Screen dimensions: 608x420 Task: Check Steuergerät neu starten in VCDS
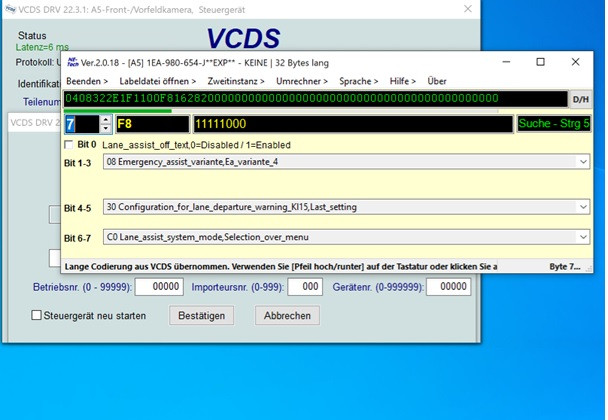(x=36, y=315)
